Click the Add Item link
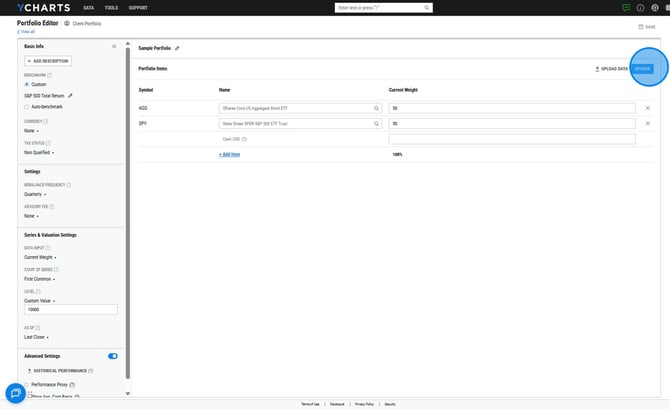 [x=229, y=155]
